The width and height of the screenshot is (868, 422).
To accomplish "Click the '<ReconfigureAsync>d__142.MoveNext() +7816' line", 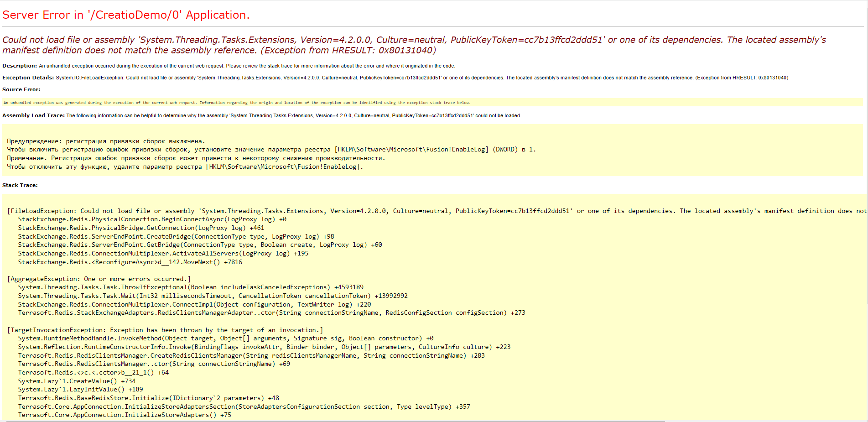I will [x=130, y=262].
